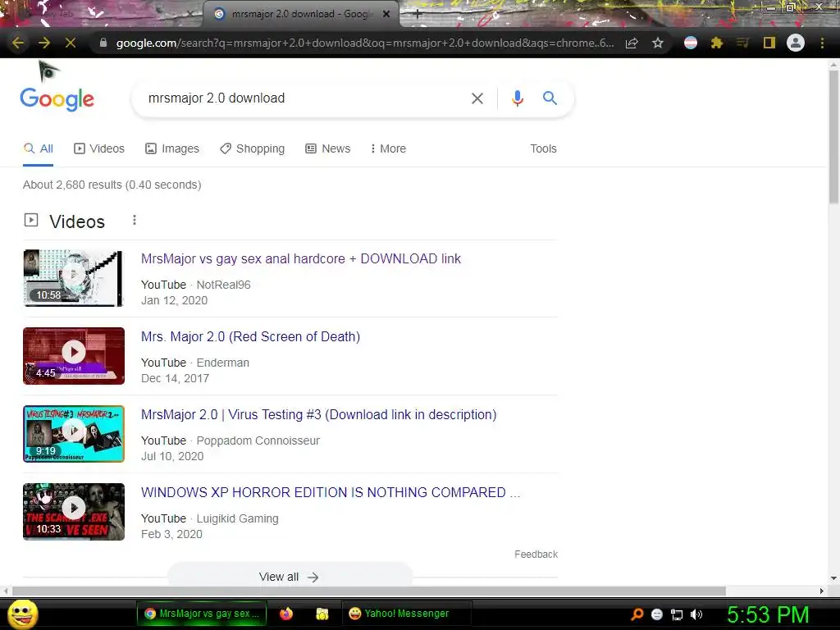This screenshot has height=630, width=840.
Task: Click the magnifier icon in system tray
Action: coord(637,614)
